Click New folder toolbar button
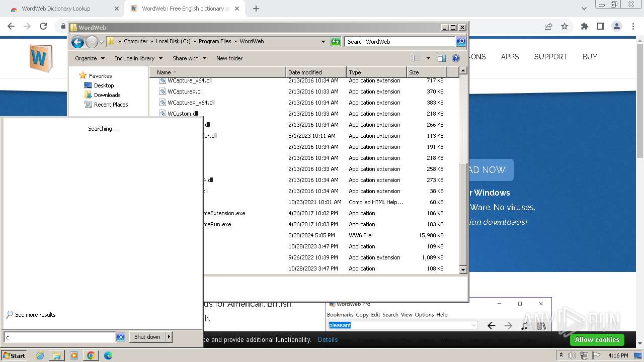This screenshot has height=362, width=644. pyautogui.click(x=229, y=58)
